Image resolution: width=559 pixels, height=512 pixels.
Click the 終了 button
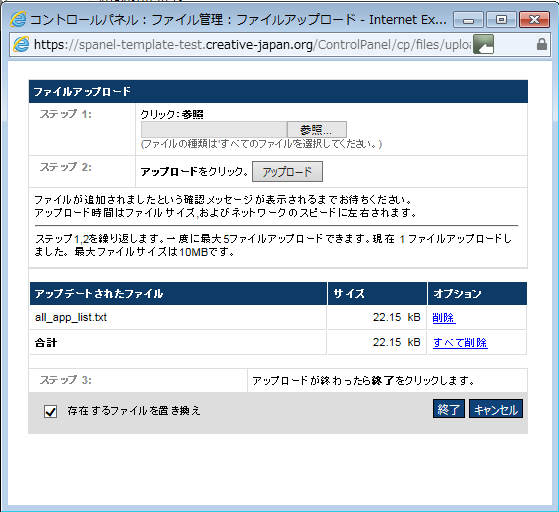coord(448,409)
